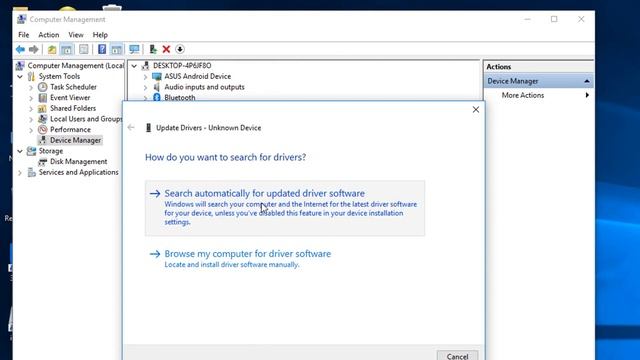640x360 pixels.
Task: Click the Cancel button in dialog
Action: pos(457,356)
